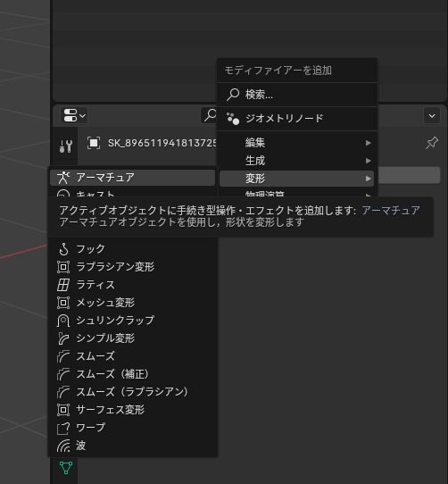Open the 変形 submenu
This screenshot has width=448, height=484.
click(297, 179)
